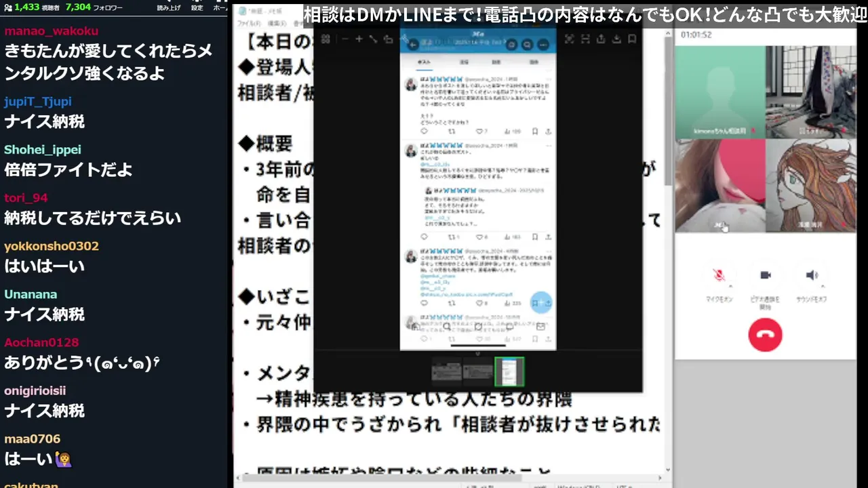Click the rotate image icon in viewer toolbar
This screenshot has width=868, height=488.
coord(388,39)
